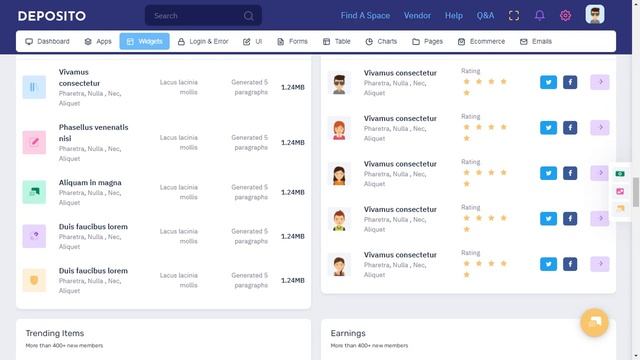Open the Aliquam in magna item

pyautogui.click(x=90, y=182)
